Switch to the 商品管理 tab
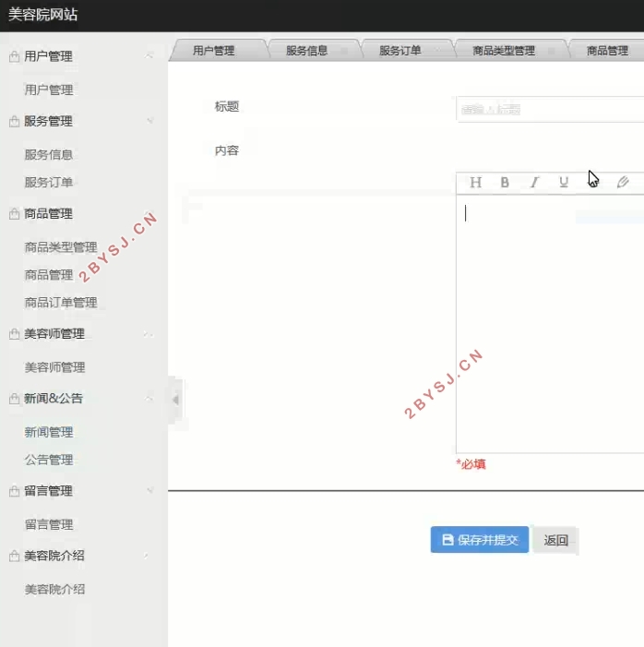The image size is (644, 647). (607, 51)
